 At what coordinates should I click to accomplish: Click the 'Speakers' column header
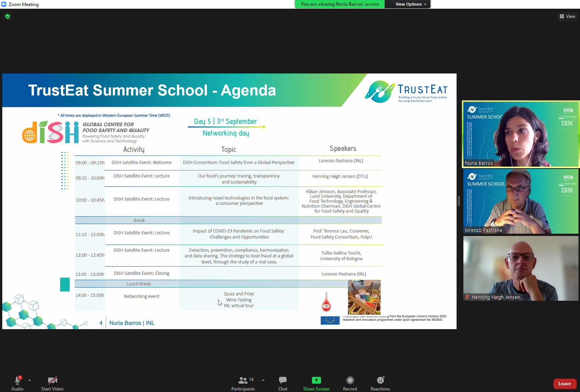pyautogui.click(x=343, y=148)
